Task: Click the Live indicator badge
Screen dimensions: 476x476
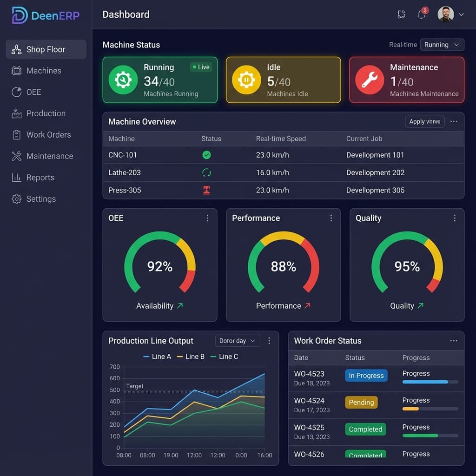Action: point(201,67)
